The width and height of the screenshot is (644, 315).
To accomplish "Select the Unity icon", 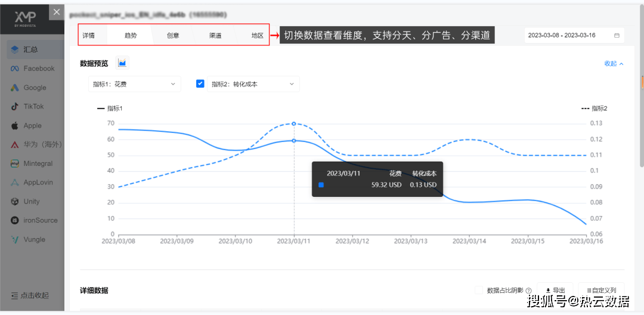I will point(15,201).
